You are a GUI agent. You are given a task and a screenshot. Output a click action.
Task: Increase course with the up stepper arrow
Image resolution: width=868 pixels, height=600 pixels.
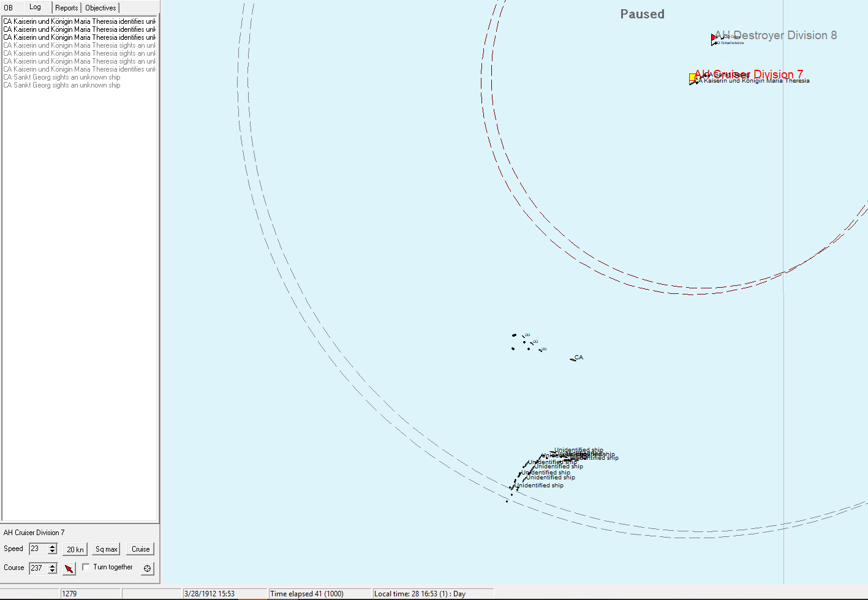53,566
